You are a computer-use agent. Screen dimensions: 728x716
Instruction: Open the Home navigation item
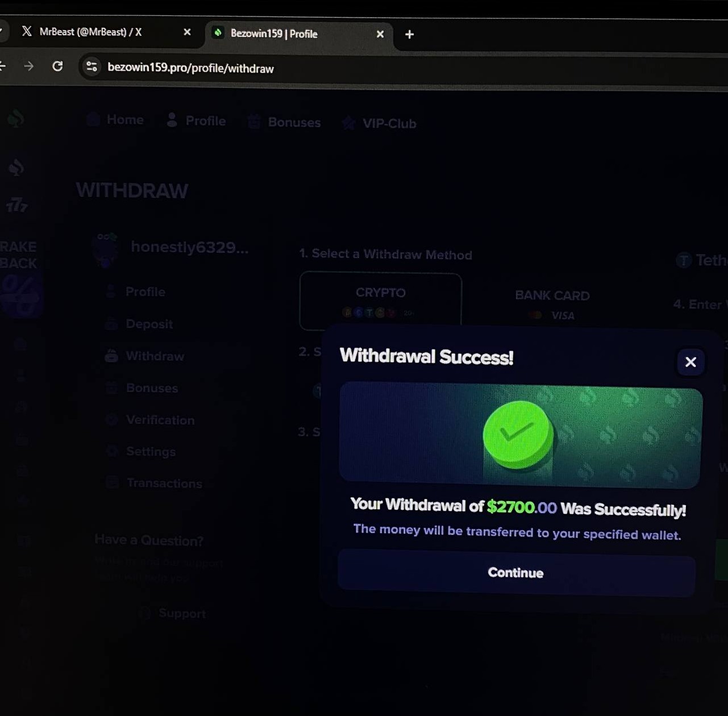(x=117, y=120)
